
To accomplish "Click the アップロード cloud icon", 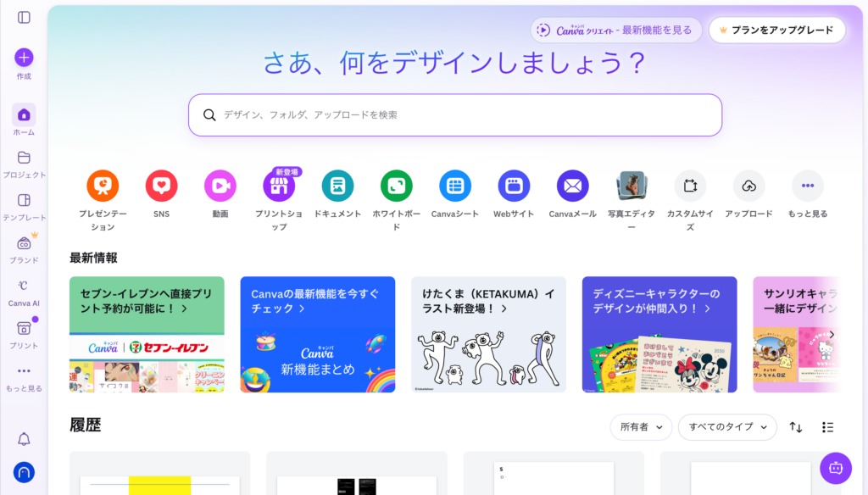I will click(748, 186).
